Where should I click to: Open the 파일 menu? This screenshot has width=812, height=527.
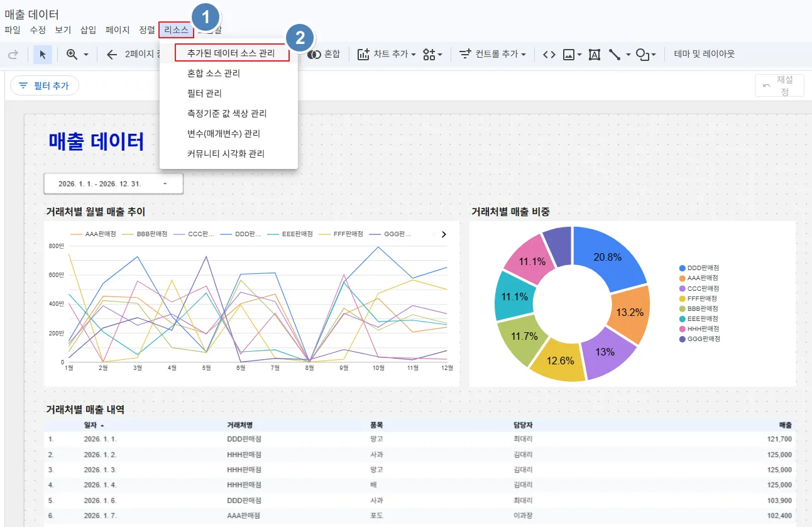pos(13,30)
